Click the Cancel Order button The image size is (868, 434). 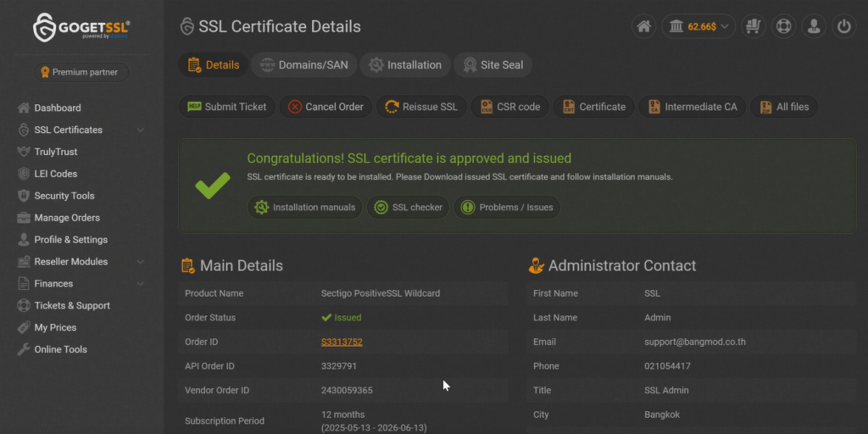(325, 107)
